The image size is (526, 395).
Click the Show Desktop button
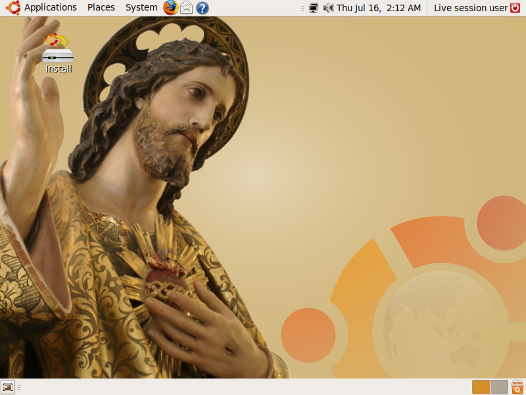(7, 387)
